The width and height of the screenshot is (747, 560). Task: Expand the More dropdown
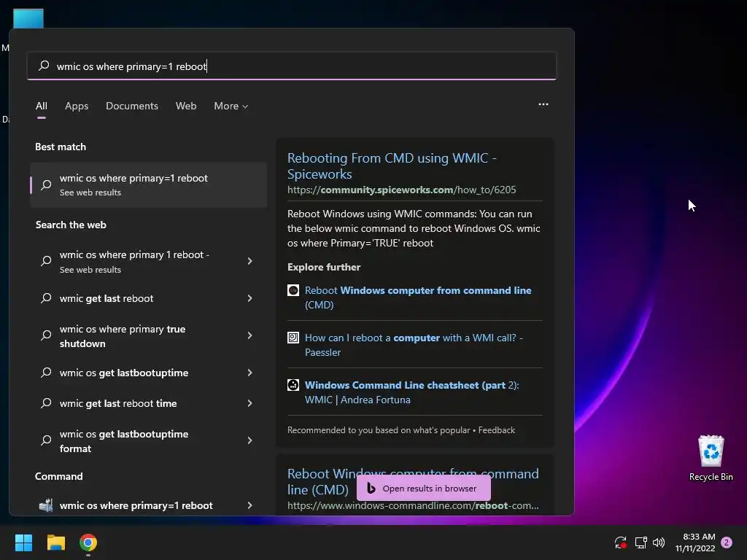click(231, 106)
